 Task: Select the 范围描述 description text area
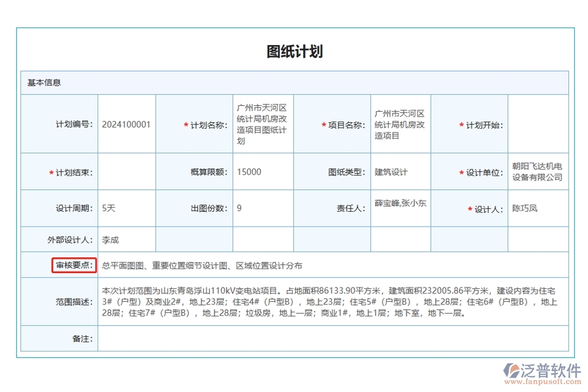(x=327, y=301)
